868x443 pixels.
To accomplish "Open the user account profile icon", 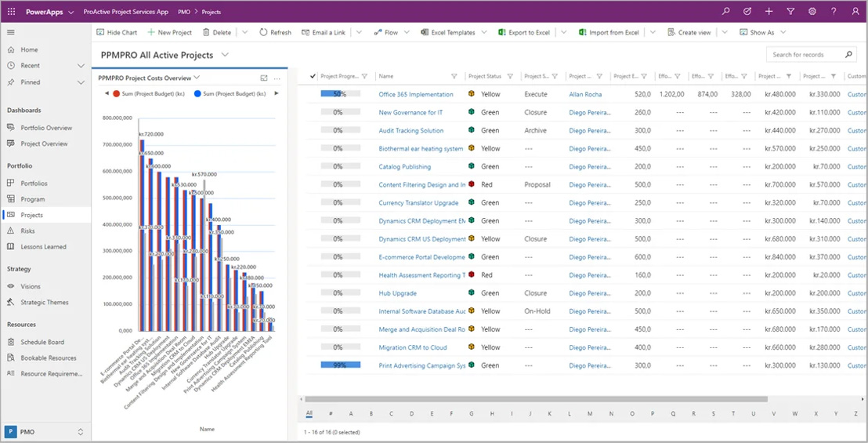I will (855, 12).
